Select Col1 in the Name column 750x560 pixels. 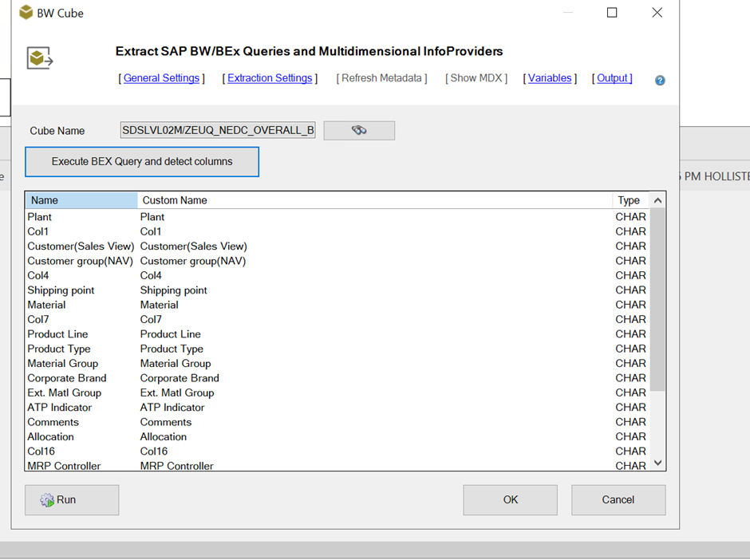pos(38,231)
